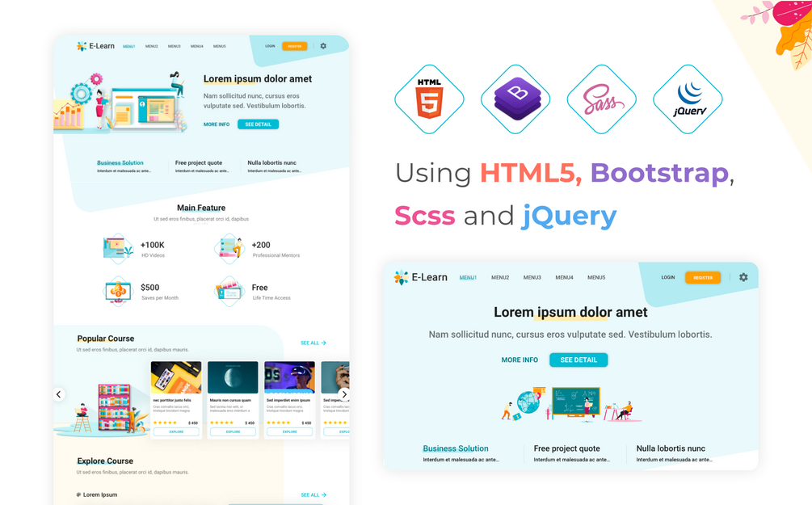The image size is (812, 505).
Task: Click Lorem ipsum dolor amet heading, right mockup
Action: point(570,313)
